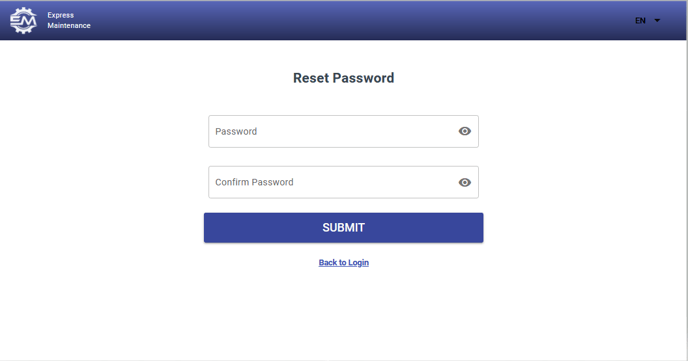Open the EN language dropdown arrow

tap(657, 21)
